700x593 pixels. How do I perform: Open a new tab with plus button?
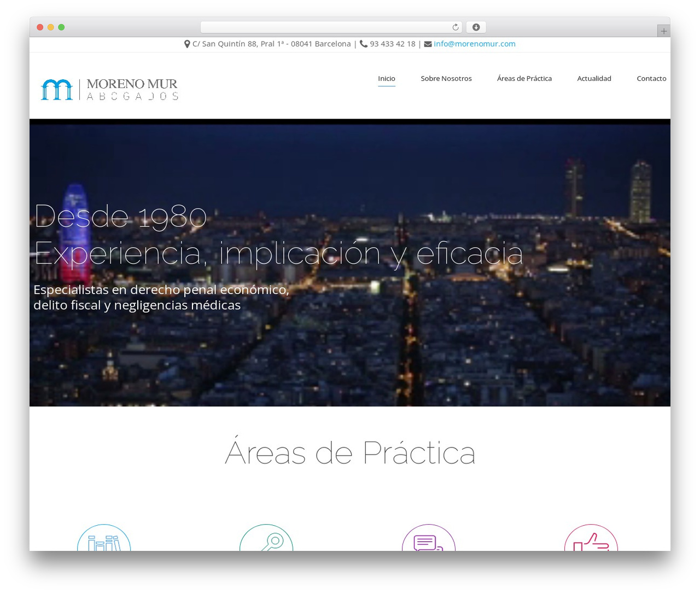pyautogui.click(x=663, y=31)
